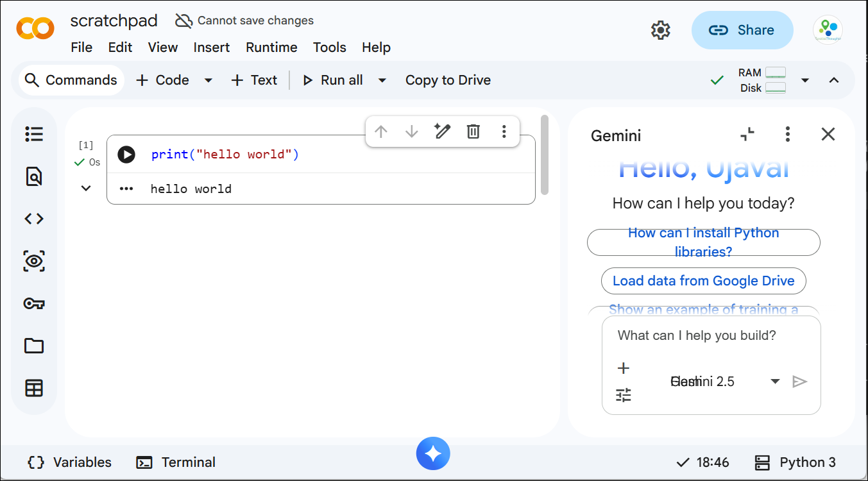Open the Edit menu
The image size is (868, 481).
pyautogui.click(x=120, y=47)
